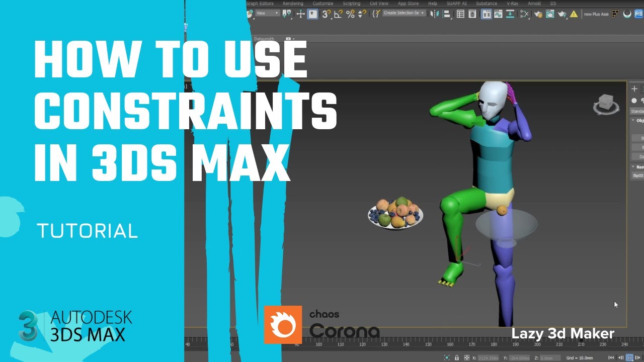Open the Rendering menu
The image size is (644, 362).
[x=293, y=4]
